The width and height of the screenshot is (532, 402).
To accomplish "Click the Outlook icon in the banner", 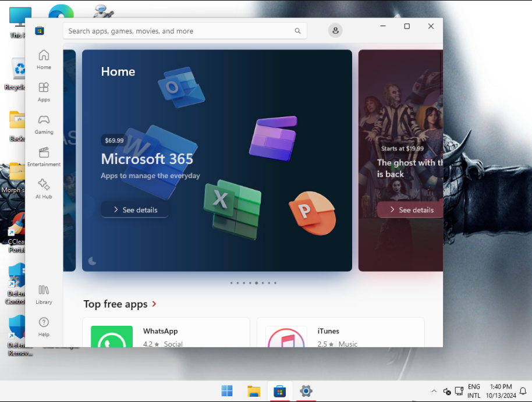I will [181, 87].
